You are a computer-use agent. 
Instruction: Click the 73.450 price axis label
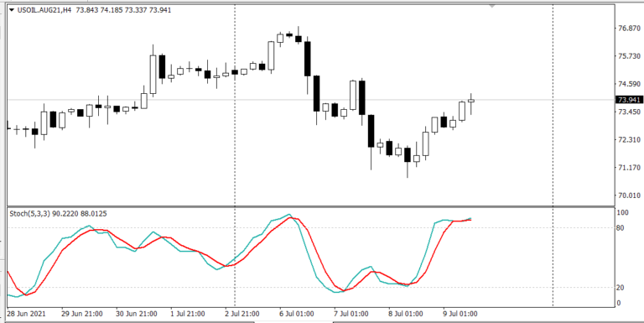pos(629,112)
